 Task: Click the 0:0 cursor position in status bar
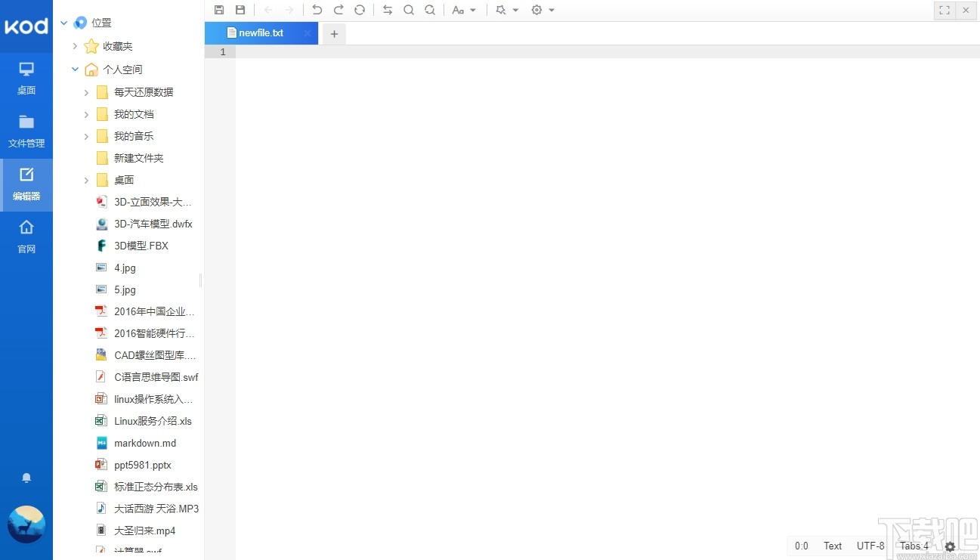pos(802,546)
